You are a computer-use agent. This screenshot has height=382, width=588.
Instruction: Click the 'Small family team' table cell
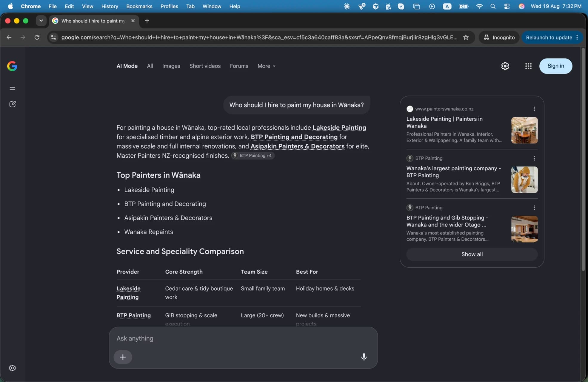coord(263,289)
